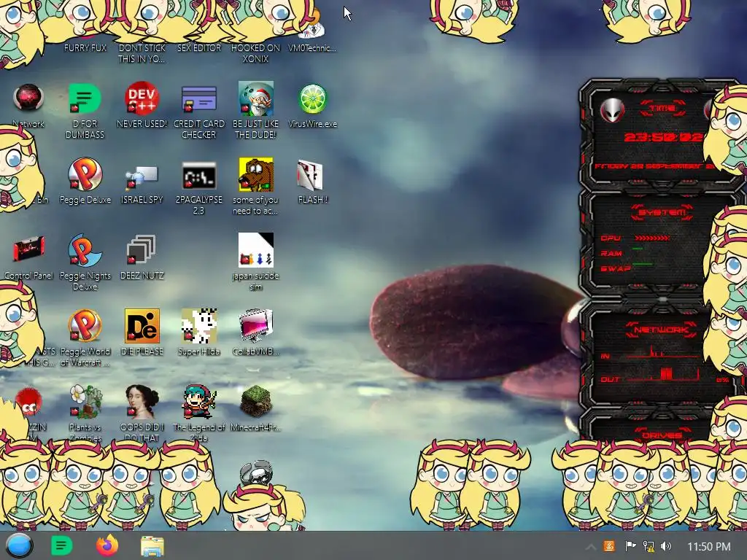This screenshot has width=747, height=560.
Task: Launch Plants vs Zombies shortcut
Action: (85, 402)
